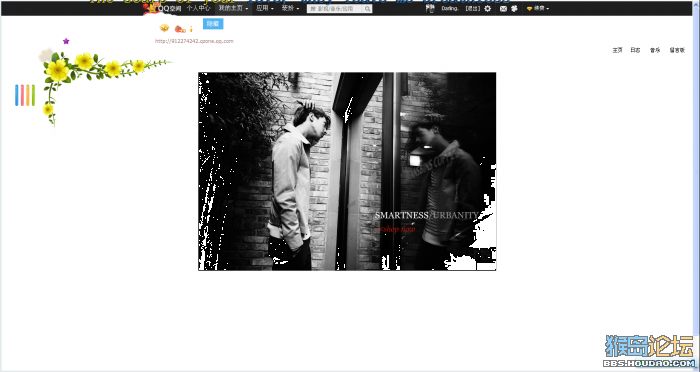Click the Darling. username link
This screenshot has height=372, width=700.
point(450,8)
